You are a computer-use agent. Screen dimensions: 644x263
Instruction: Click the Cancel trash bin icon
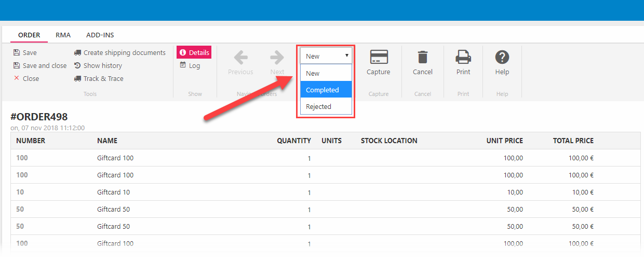pyautogui.click(x=423, y=57)
